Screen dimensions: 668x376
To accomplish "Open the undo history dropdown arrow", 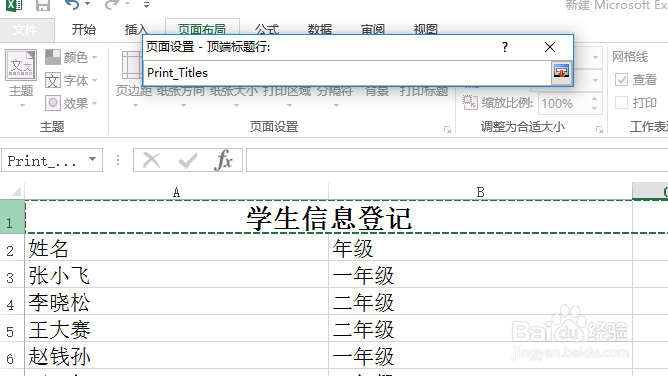I will 88,4.
